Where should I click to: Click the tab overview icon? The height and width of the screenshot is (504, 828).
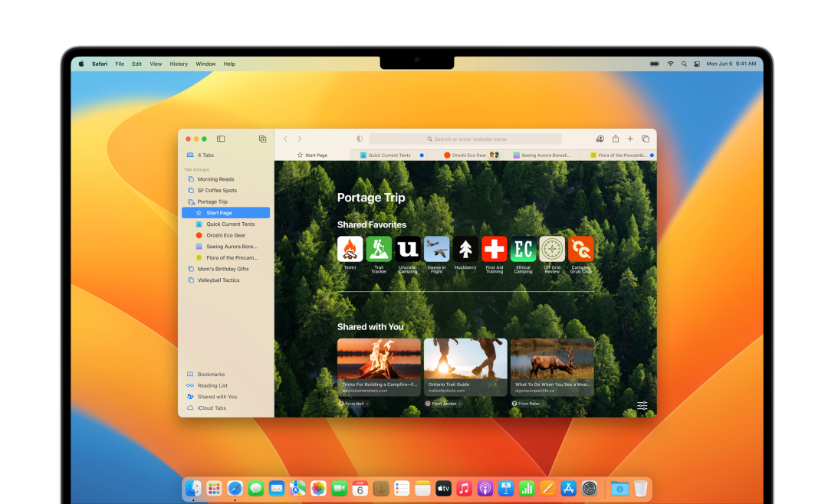pos(645,139)
